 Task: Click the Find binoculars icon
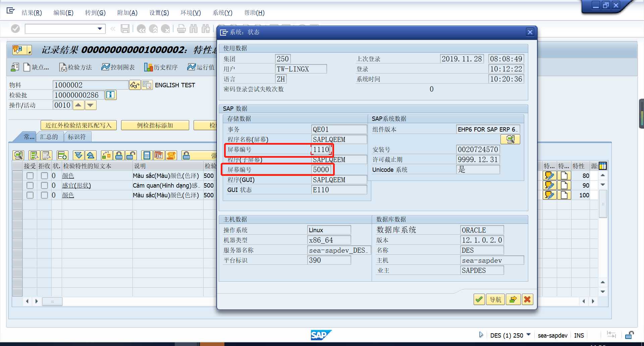click(194, 29)
